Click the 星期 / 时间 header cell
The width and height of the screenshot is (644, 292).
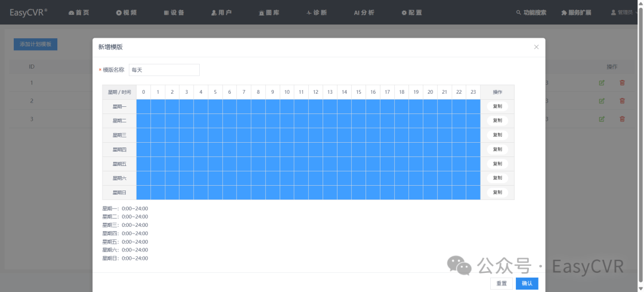pos(119,92)
